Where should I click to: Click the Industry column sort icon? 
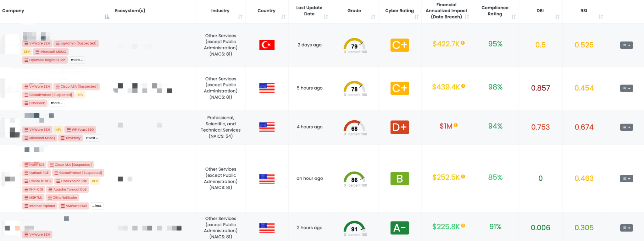[240, 17]
